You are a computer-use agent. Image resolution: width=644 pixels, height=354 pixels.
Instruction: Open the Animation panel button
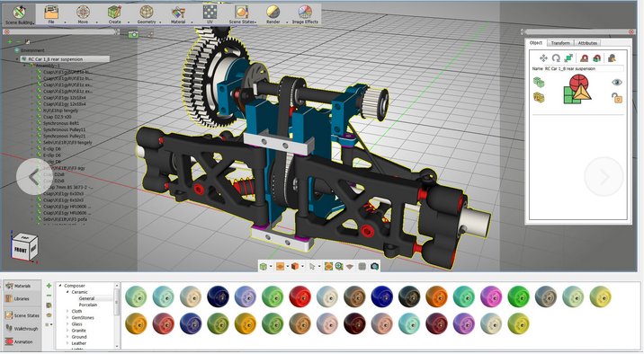click(22, 341)
